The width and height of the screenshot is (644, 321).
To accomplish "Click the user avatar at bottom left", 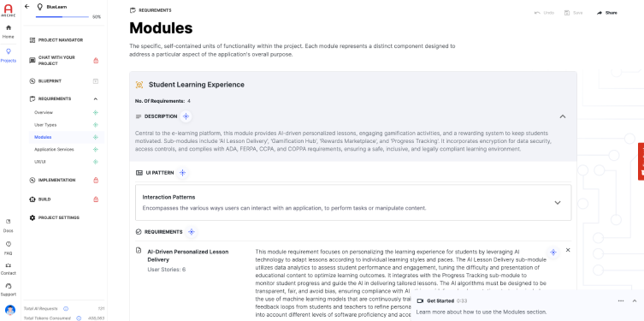I will tap(10, 310).
